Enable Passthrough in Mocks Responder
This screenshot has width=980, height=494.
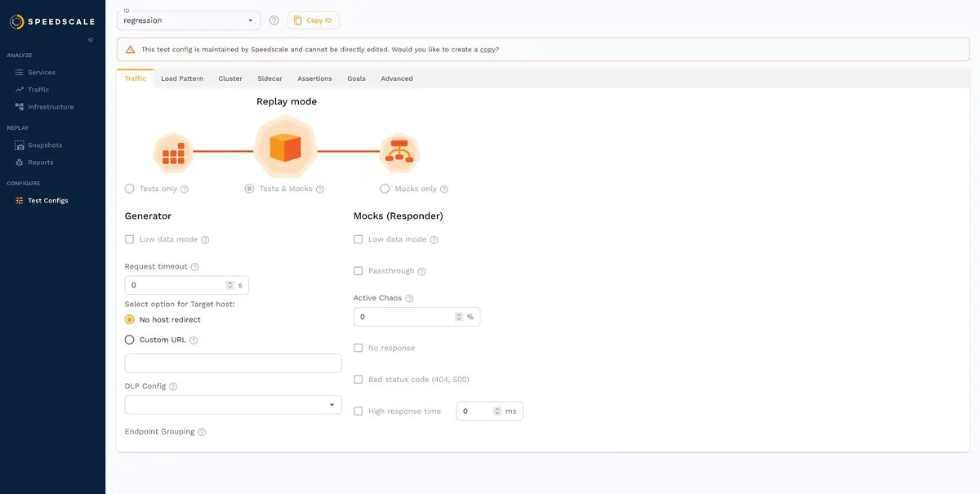pos(357,269)
